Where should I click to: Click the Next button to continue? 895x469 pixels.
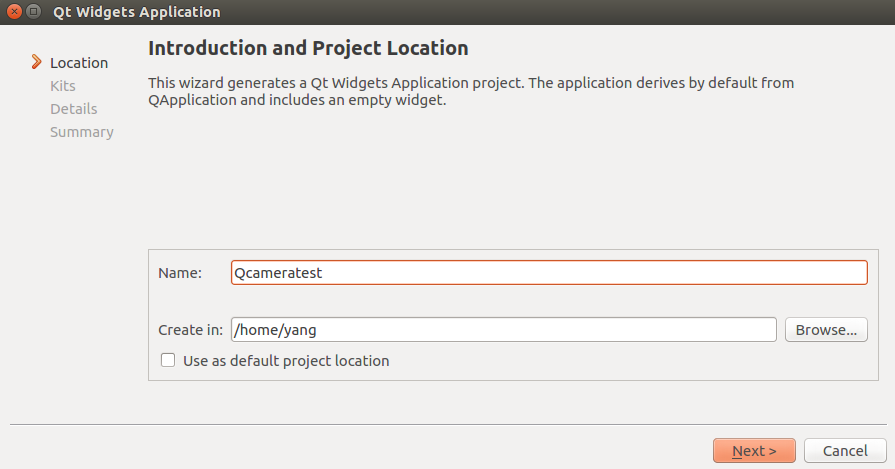[754, 451]
